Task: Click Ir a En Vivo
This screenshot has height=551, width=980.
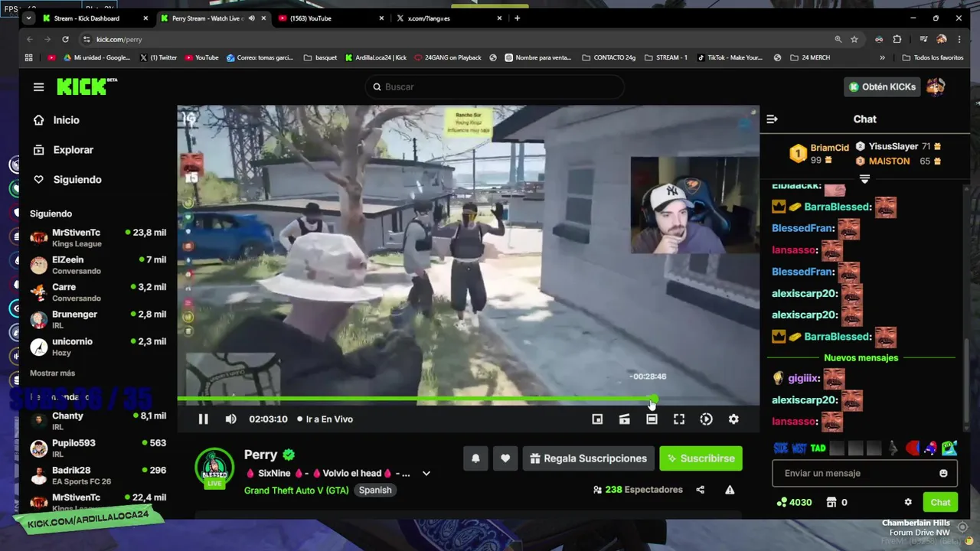Action: (325, 419)
